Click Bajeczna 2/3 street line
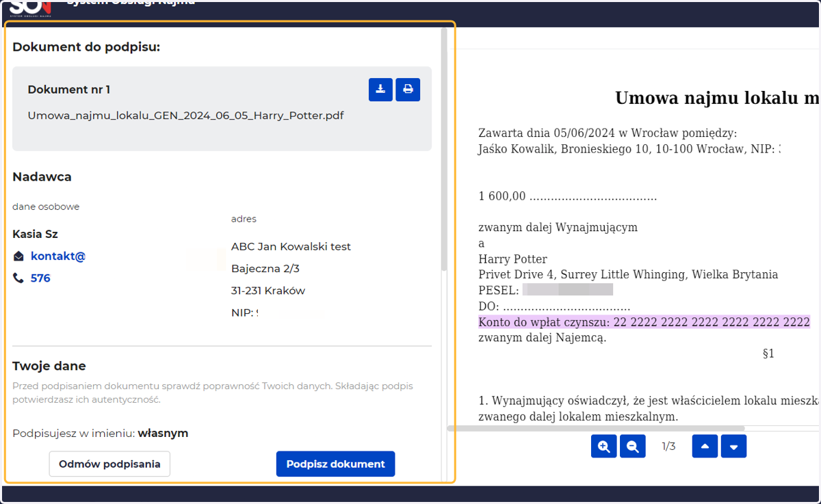Image resolution: width=821 pixels, height=504 pixels. click(x=265, y=269)
